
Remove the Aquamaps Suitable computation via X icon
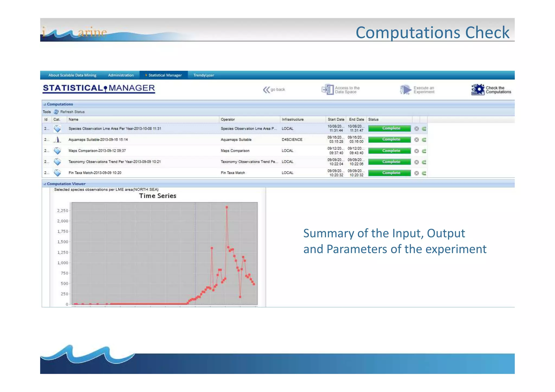(x=417, y=140)
